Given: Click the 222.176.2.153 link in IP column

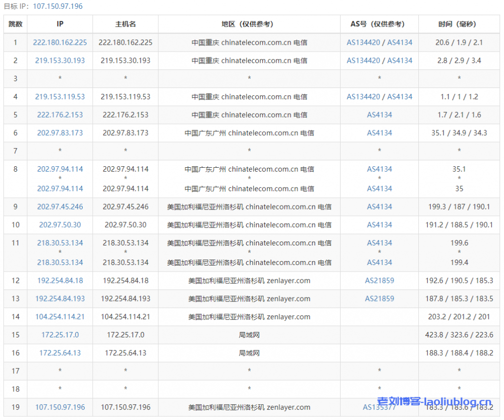Looking at the screenshot, I should tap(60, 115).
